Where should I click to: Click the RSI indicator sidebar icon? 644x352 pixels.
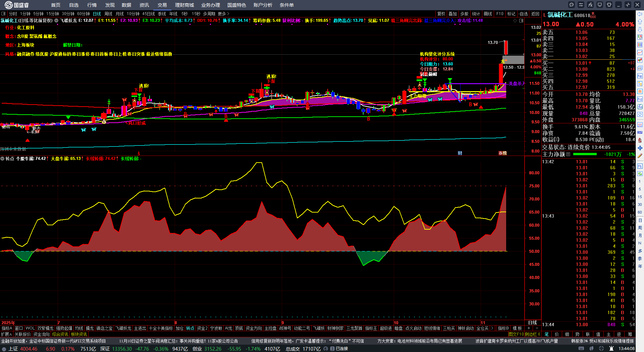[x=640, y=133]
